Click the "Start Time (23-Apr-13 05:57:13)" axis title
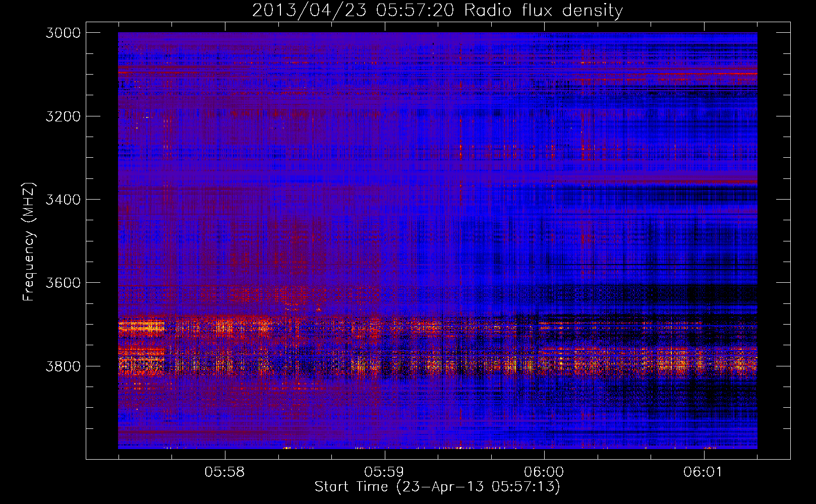The image size is (816, 504). point(437,487)
